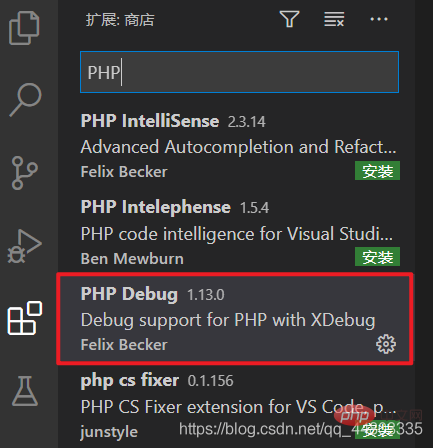
Task: Open the Run and Debug view
Action: [24, 246]
